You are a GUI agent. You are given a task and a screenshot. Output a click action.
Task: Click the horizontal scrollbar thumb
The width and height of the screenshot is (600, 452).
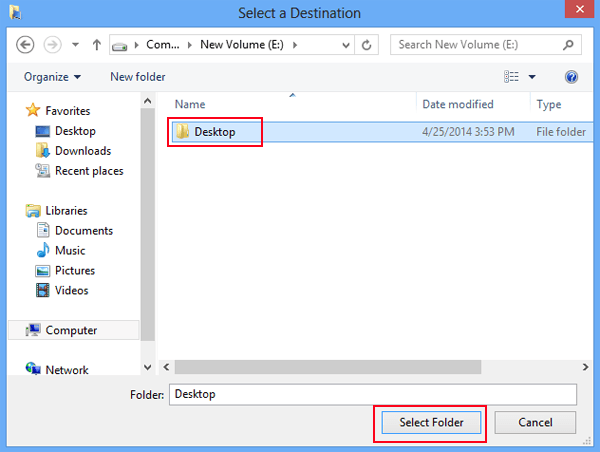[x=328, y=367]
